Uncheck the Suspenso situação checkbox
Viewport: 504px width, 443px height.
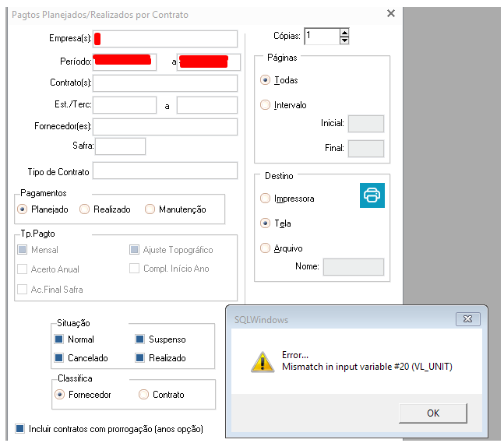point(139,339)
